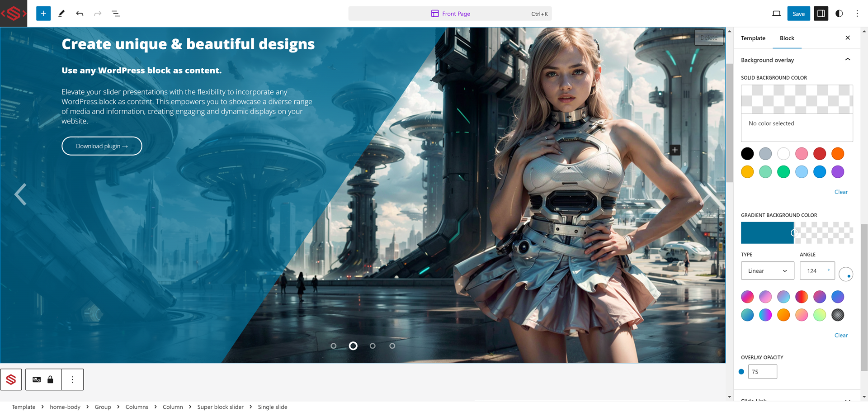This screenshot has height=412, width=868.
Task: Click Download plugin button on slide
Action: [102, 146]
